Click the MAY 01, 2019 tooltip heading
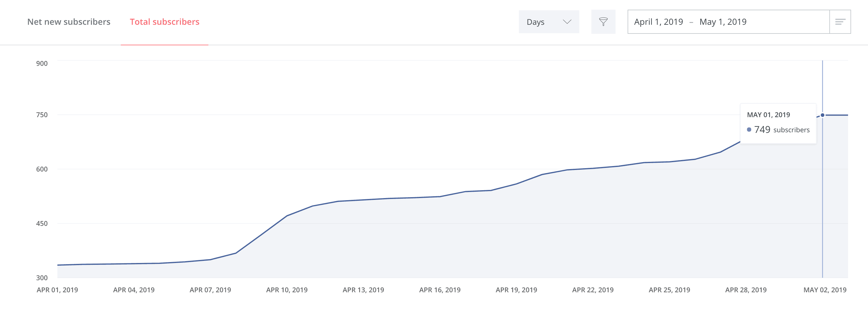 [x=768, y=115]
